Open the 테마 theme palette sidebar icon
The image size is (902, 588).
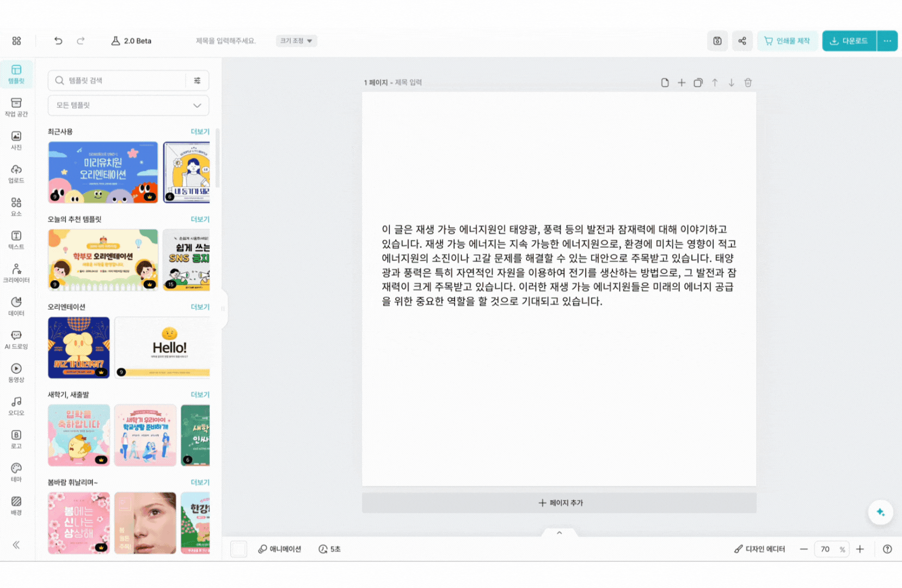16,473
